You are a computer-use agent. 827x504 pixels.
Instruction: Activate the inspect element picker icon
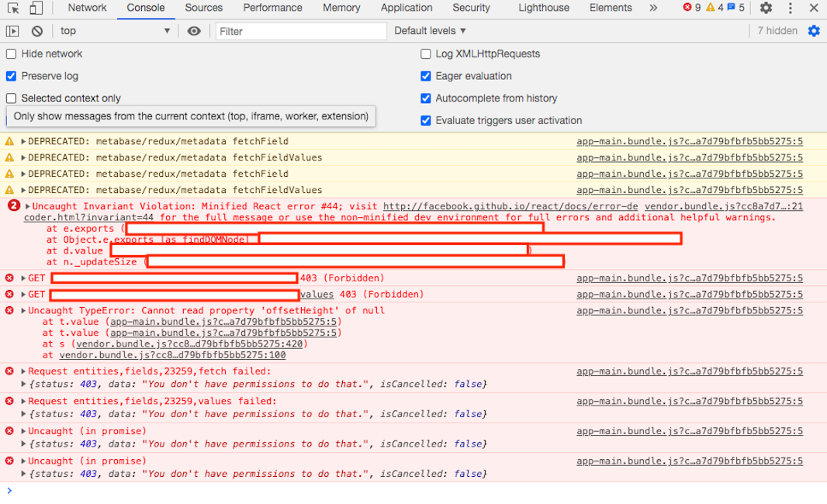coord(12,8)
